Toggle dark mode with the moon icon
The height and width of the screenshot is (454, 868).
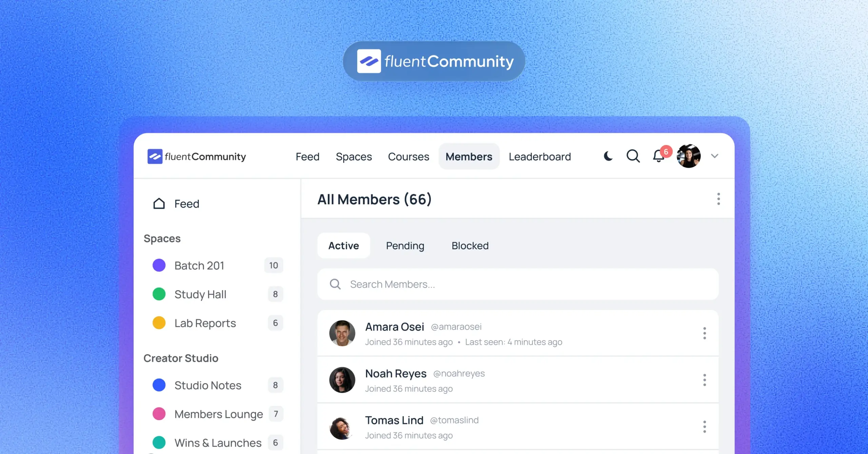608,156
